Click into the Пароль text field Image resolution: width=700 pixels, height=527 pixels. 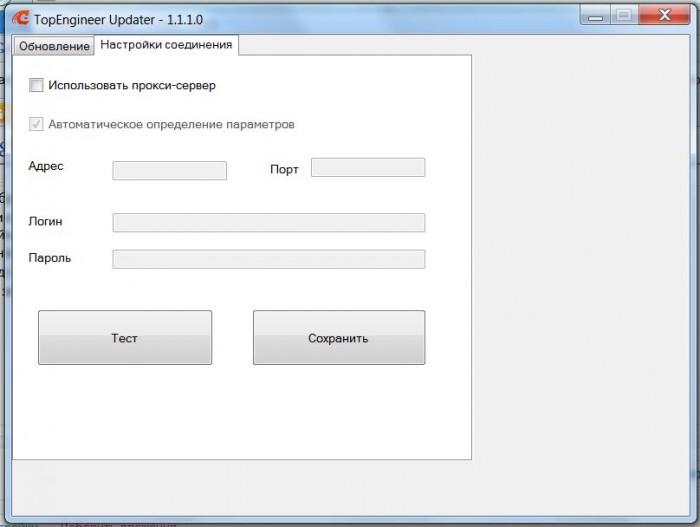pos(269,259)
